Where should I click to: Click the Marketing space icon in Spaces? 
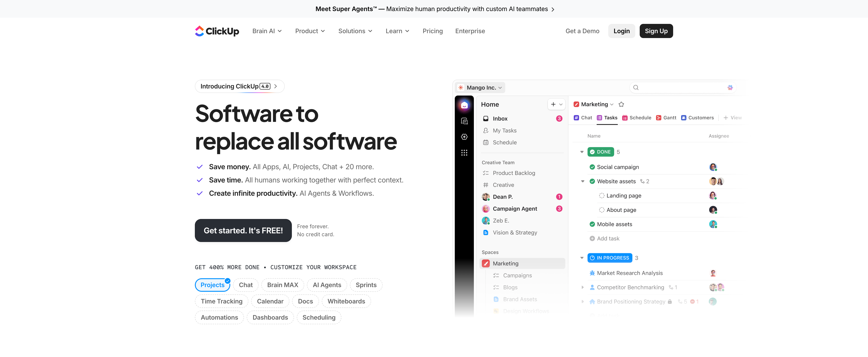click(x=486, y=263)
